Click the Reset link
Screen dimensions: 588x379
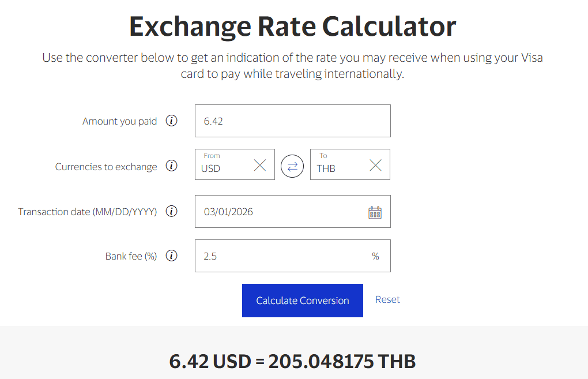(387, 299)
